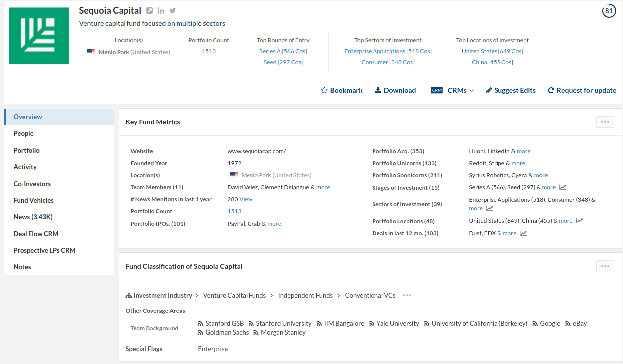Open Sequoia Capital's LinkedIn icon
Viewport: 623px width, 364px height.
point(160,10)
